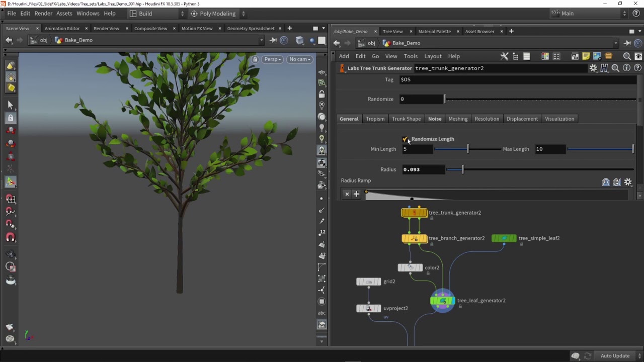The height and width of the screenshot is (362, 644).
Task: Open the No cam camera dropdown
Action: coord(299,59)
